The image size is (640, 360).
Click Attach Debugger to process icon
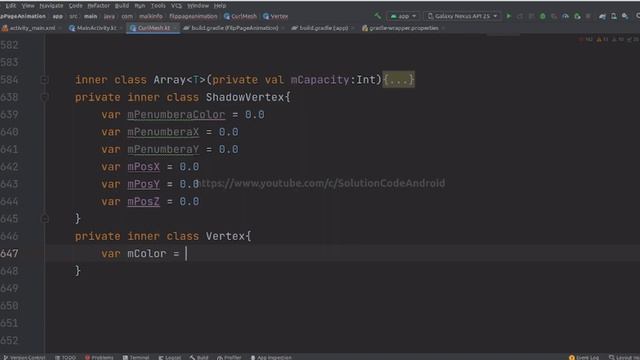click(x=577, y=16)
